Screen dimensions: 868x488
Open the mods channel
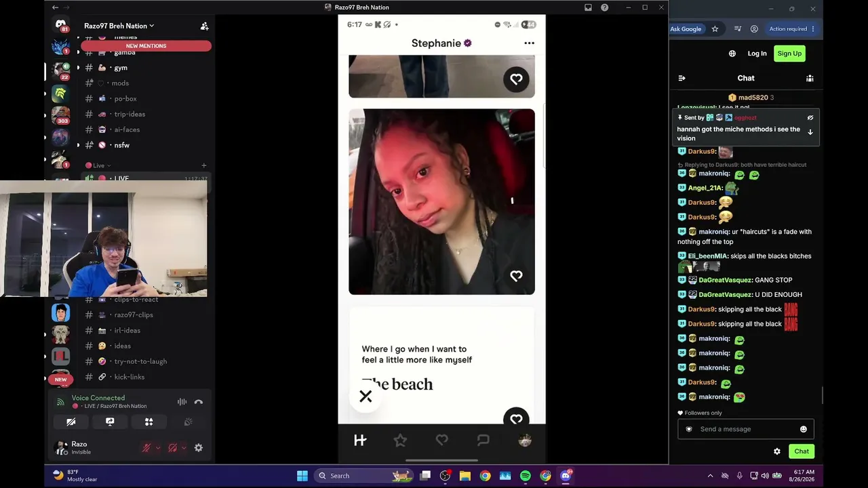coord(146,83)
